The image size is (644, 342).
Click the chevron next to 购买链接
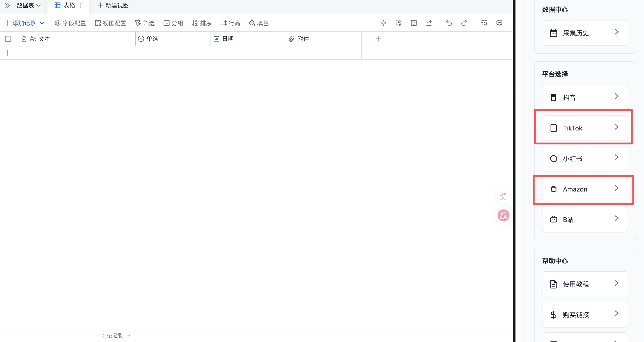[x=617, y=314]
